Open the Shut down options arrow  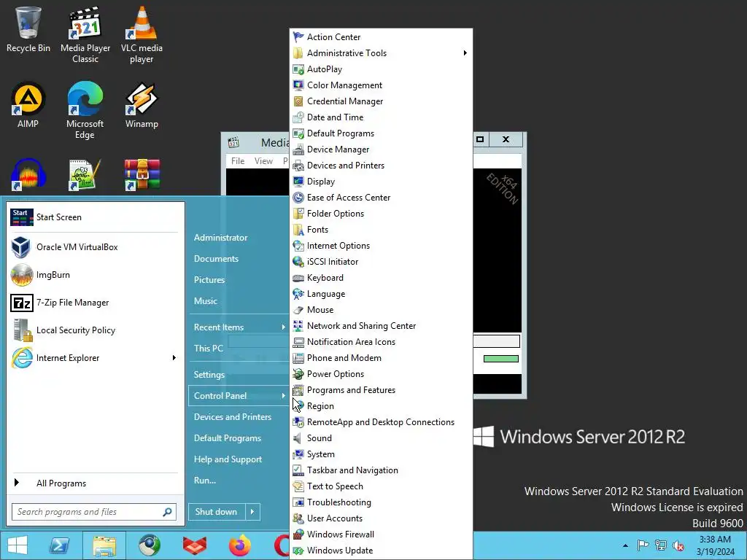coord(252,512)
